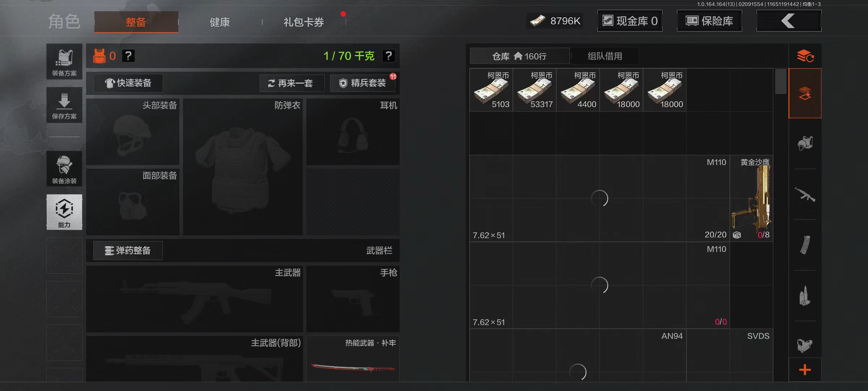Open the 装备方案 loadout icon
868x391 pixels.
(64, 62)
